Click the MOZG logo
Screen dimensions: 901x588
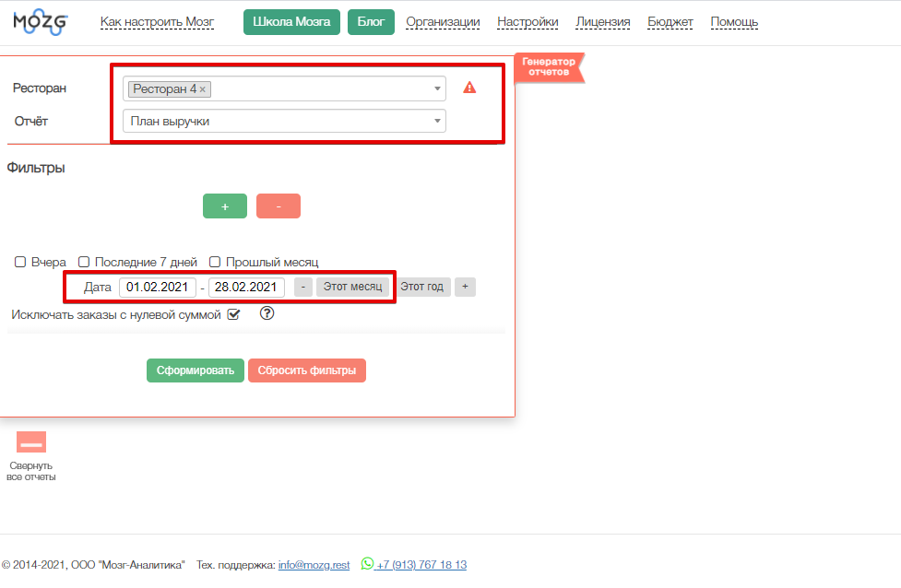pyautogui.click(x=41, y=22)
